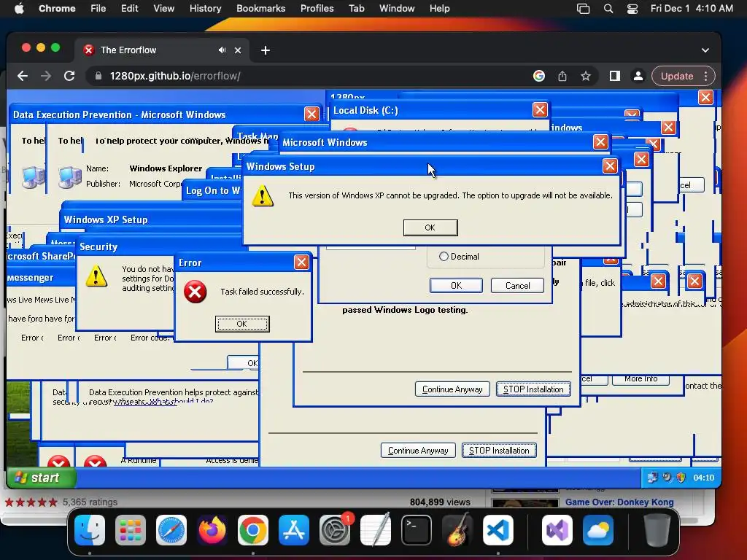
Task: Toggle the Chrome side panel
Action: click(614, 76)
